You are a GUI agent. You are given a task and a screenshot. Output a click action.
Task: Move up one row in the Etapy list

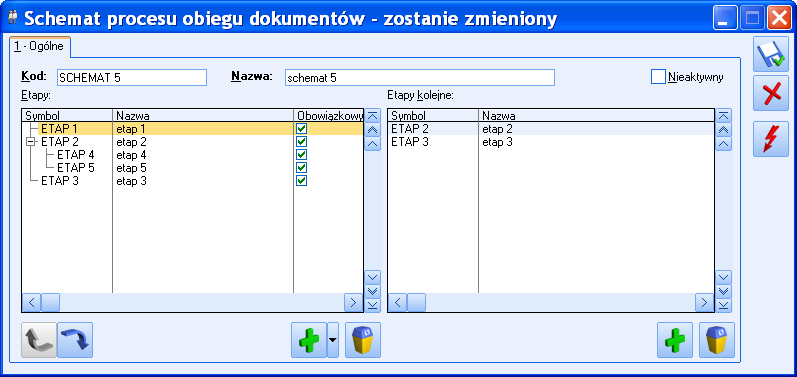[373, 144]
